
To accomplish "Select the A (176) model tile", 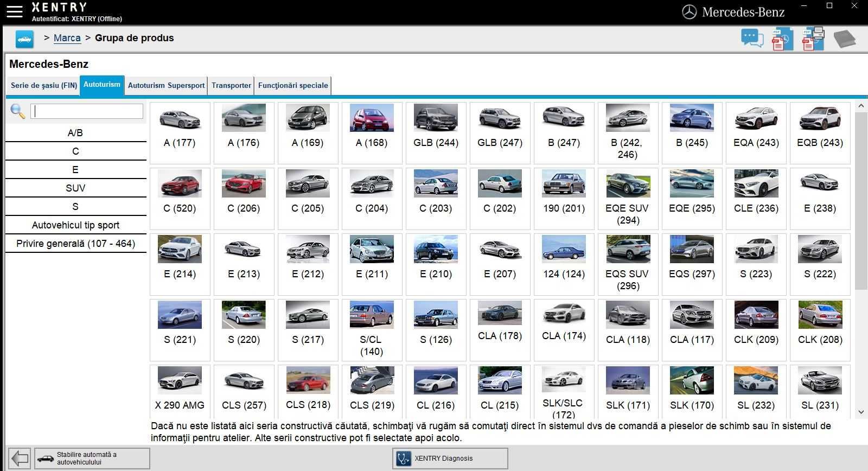I will click(x=244, y=133).
